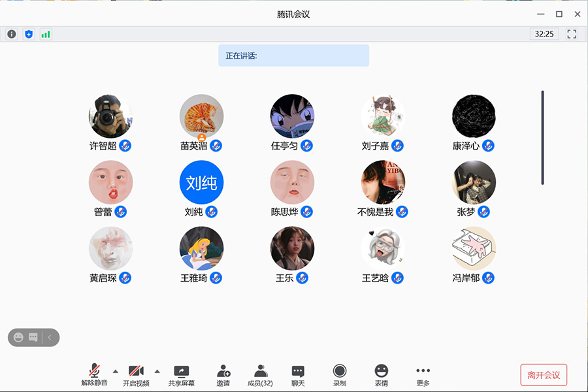The image size is (588, 392).
Task: Click the muted mic icon beside 陈思烨
Action: coord(307,212)
